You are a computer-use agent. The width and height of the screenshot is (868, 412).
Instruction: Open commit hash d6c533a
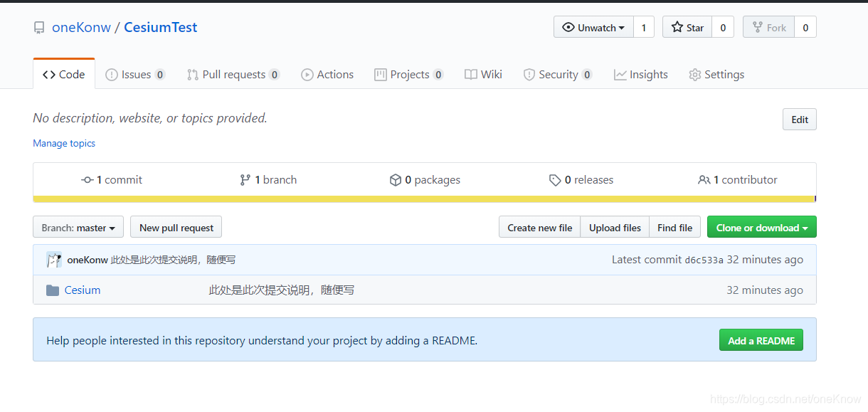pyautogui.click(x=704, y=260)
